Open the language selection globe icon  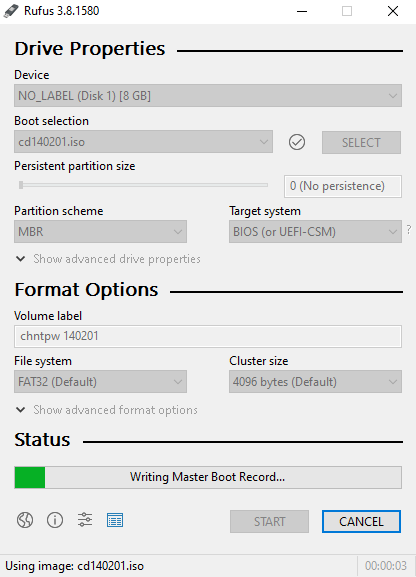(x=25, y=520)
